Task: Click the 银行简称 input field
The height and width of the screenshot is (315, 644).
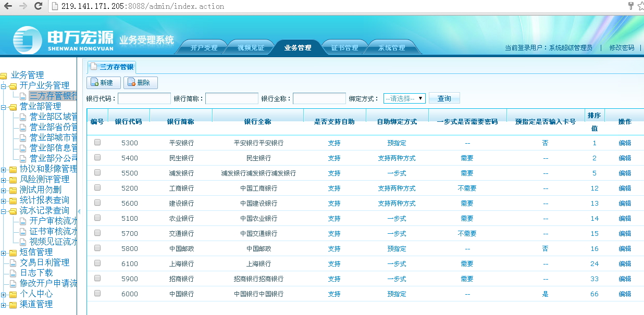Action: point(232,98)
